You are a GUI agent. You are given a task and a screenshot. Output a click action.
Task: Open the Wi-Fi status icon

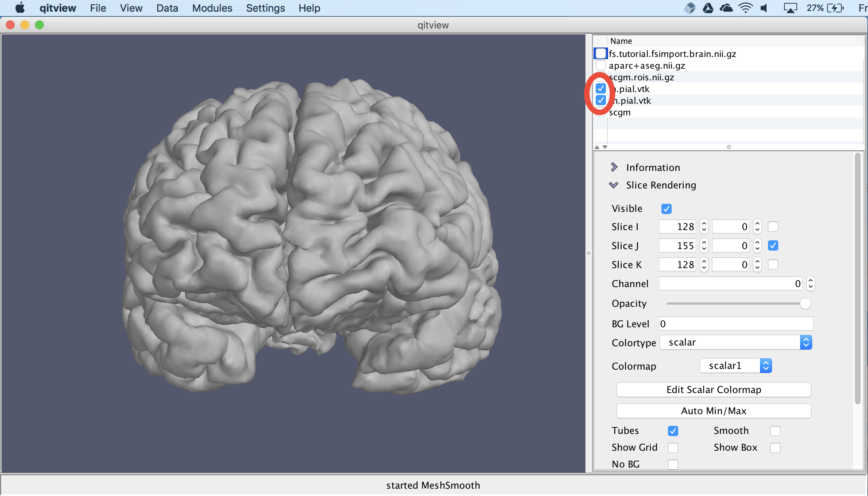coord(745,8)
